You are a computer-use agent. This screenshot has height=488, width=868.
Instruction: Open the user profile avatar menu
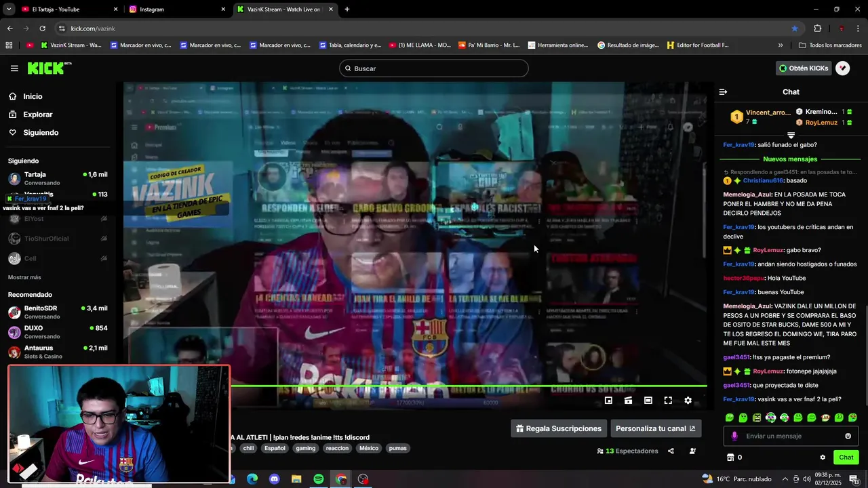pos(843,68)
